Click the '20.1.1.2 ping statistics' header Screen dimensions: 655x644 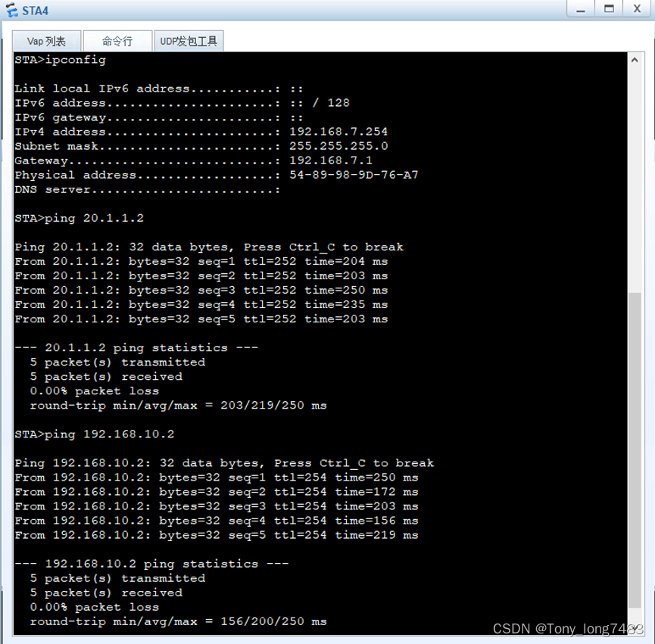136,348
